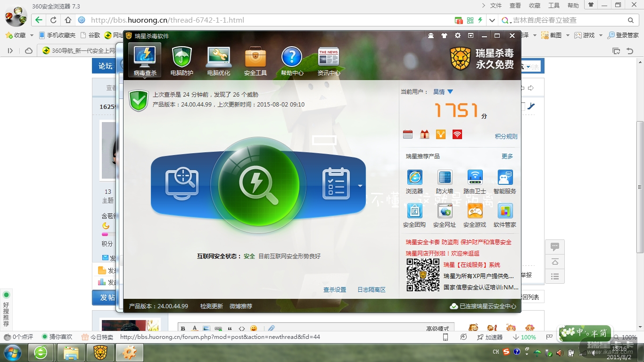Open the 帮助 menu in 360 browser

coord(573,6)
